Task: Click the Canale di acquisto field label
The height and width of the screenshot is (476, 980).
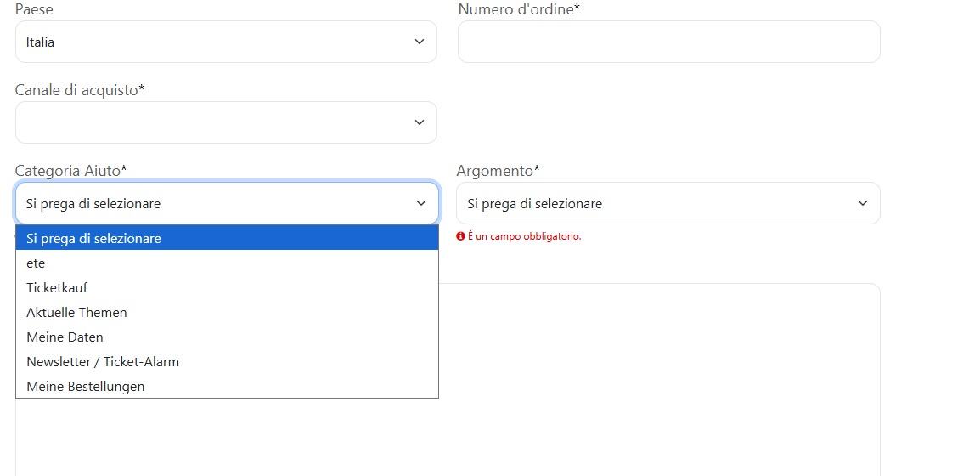Action: 80,90
